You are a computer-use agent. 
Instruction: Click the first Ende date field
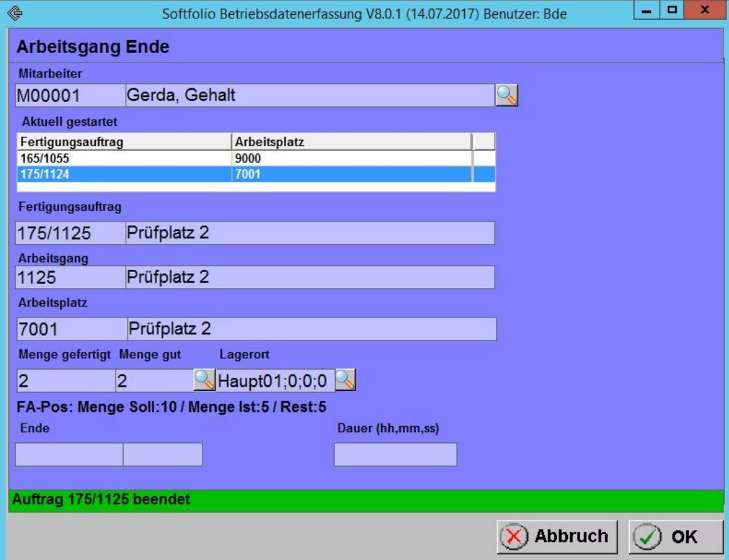pos(69,455)
